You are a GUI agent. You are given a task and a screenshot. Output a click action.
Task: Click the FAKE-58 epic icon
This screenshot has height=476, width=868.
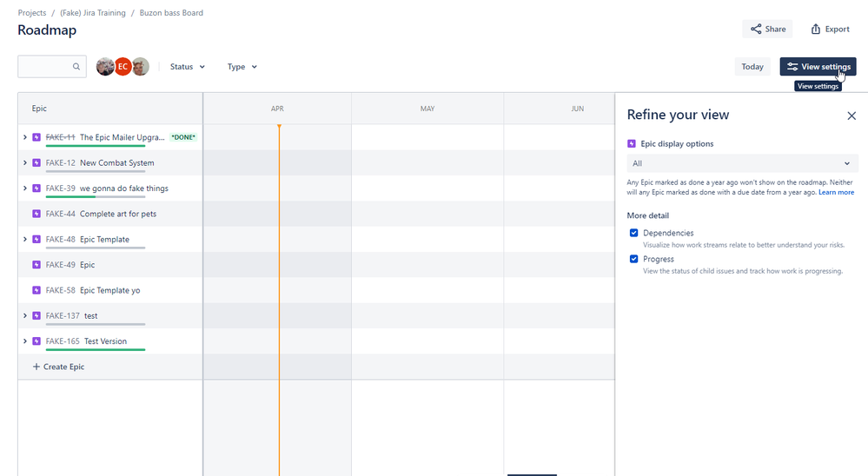tap(36, 290)
